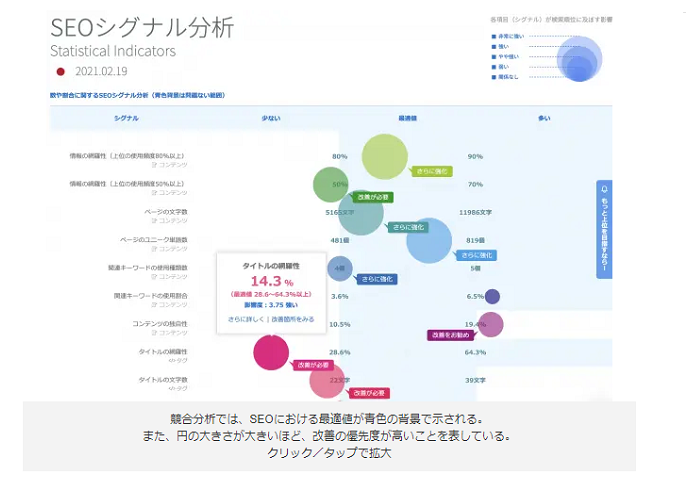Open the 改善箇所をみる link in the tooltip
The height and width of the screenshot is (483, 686).
coord(292,319)
